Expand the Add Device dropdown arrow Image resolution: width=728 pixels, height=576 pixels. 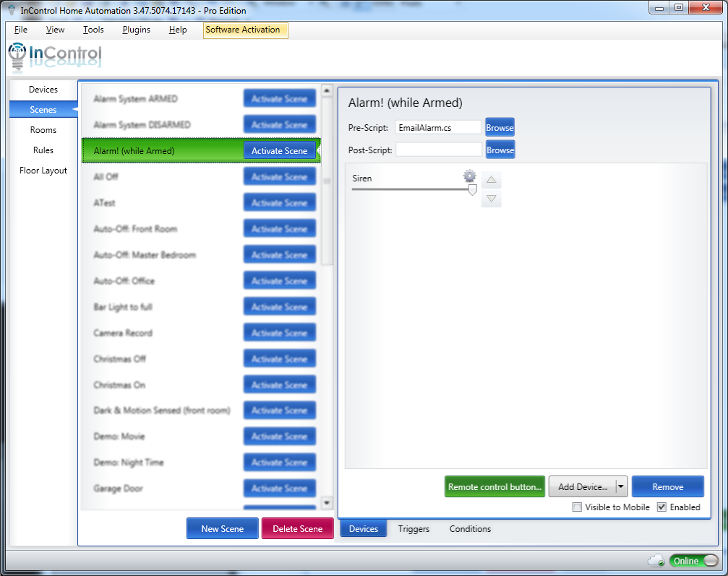pyautogui.click(x=620, y=487)
